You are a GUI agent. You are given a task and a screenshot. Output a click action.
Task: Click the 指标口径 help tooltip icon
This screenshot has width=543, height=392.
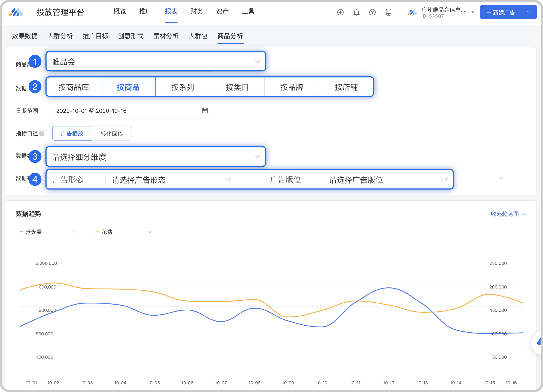(42, 133)
